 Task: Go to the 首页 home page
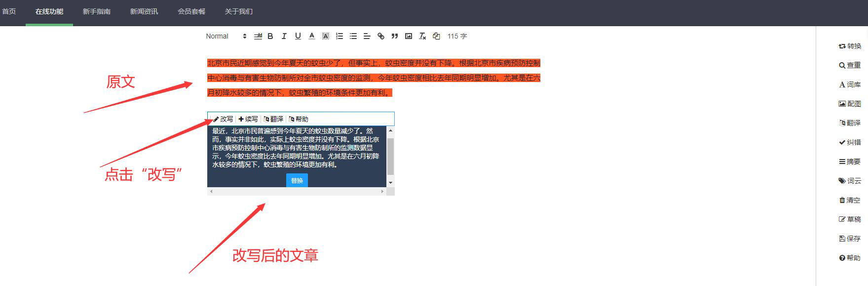[9, 11]
